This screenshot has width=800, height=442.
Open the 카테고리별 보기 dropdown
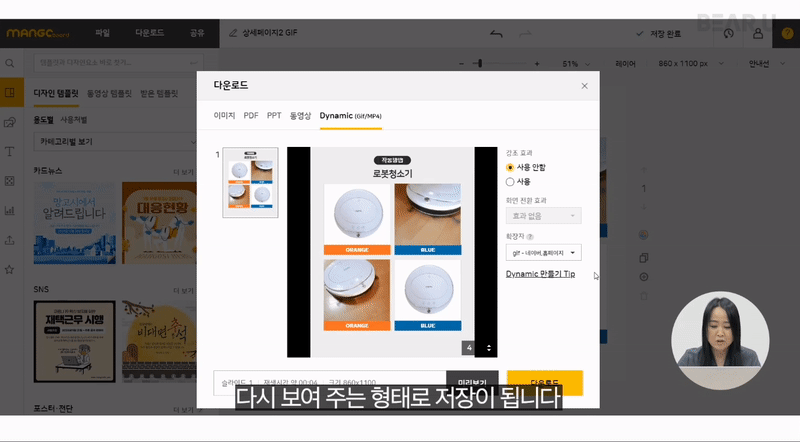point(115,142)
